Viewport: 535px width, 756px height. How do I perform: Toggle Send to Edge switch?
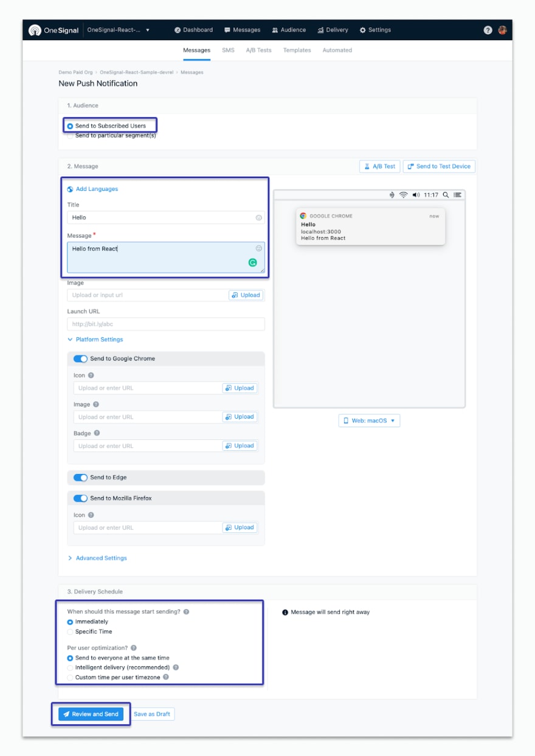pos(80,478)
